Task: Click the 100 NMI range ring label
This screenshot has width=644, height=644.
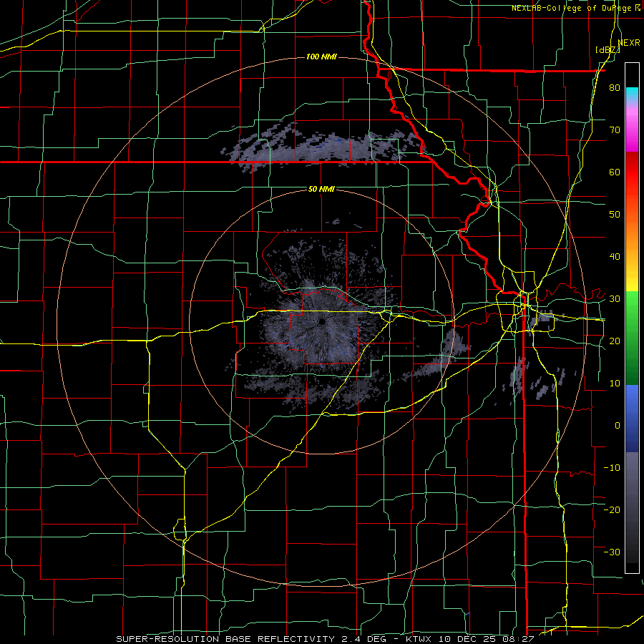Action: tap(321, 57)
